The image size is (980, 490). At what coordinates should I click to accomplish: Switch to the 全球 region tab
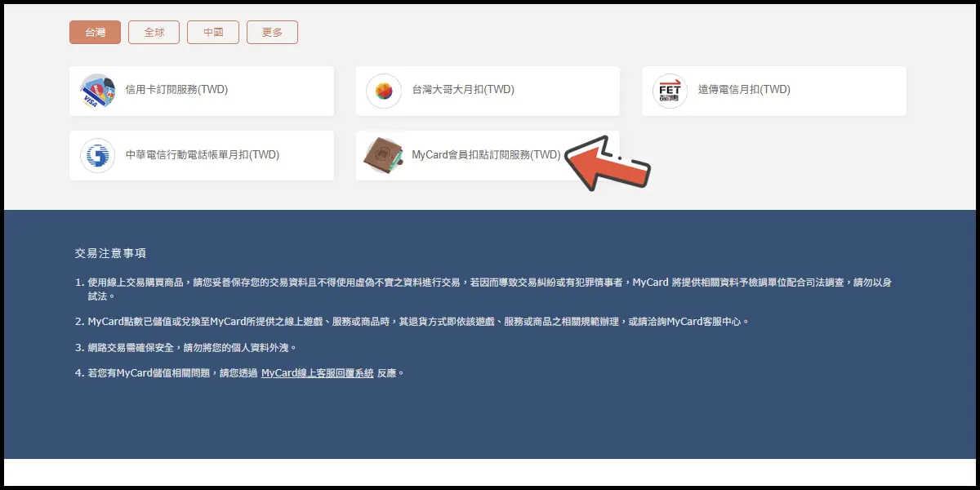154,32
